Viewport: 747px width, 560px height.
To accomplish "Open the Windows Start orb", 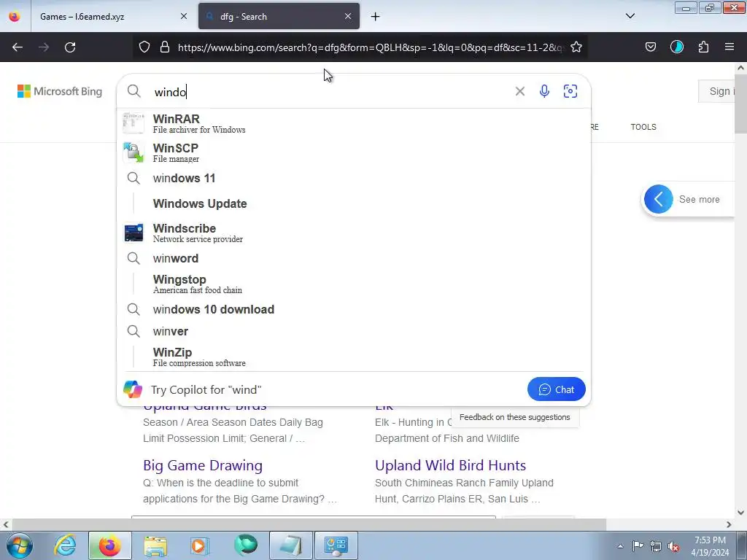I will (x=19, y=545).
